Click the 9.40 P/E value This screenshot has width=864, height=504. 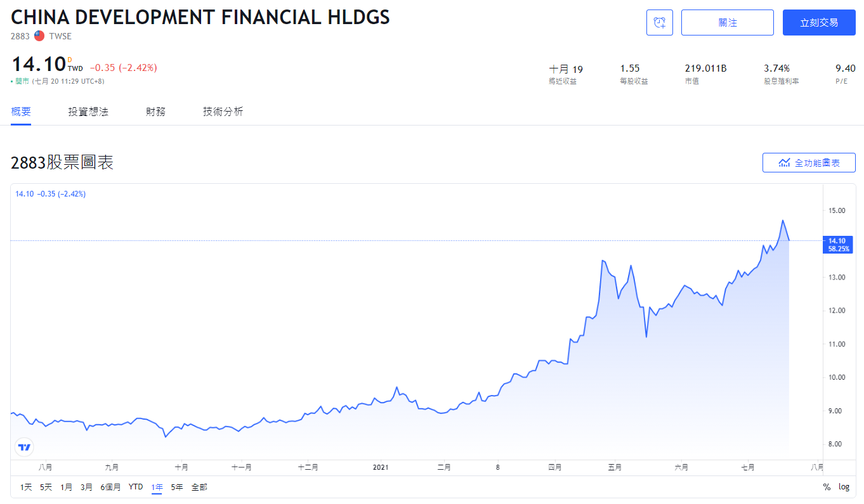(x=846, y=68)
